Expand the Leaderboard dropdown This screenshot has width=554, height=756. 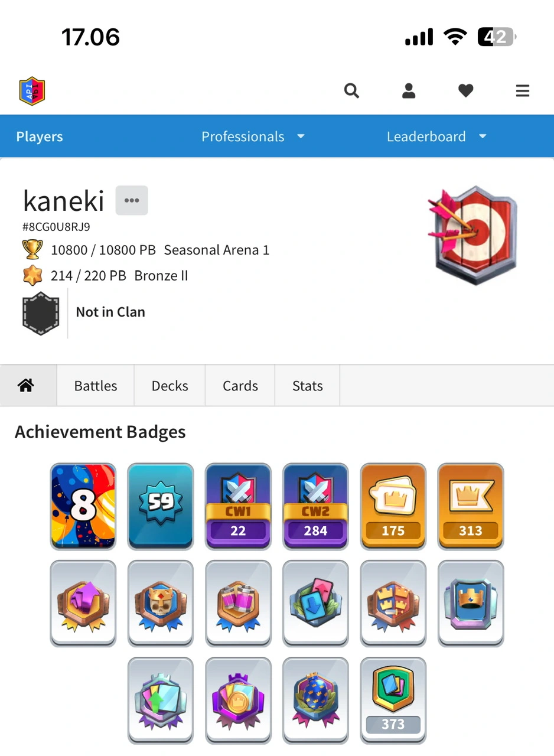436,136
